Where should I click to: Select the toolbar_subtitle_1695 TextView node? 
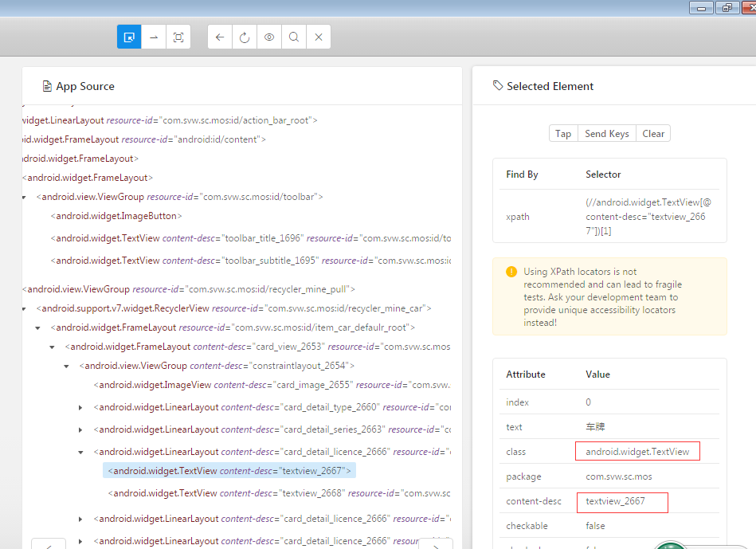pyautogui.click(x=251, y=261)
